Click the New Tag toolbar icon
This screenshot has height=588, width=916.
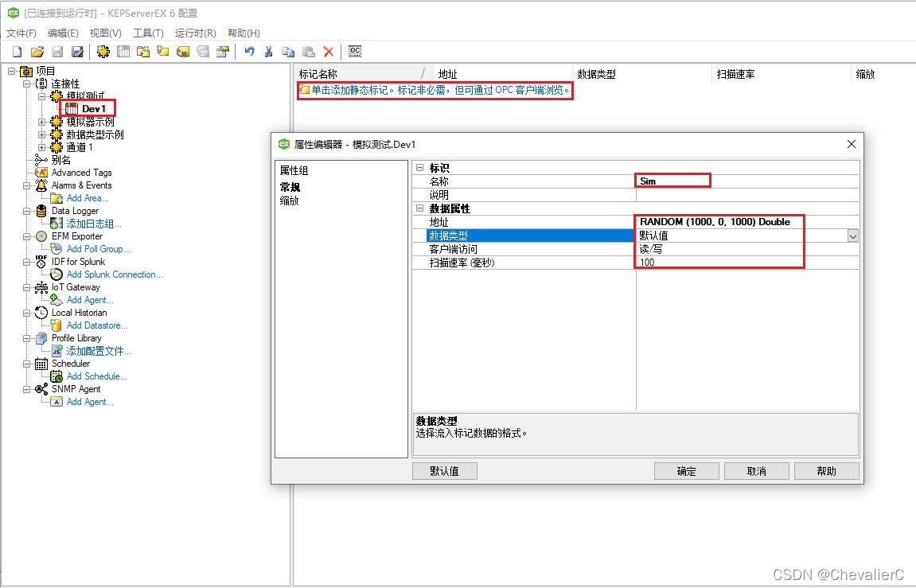(163, 52)
